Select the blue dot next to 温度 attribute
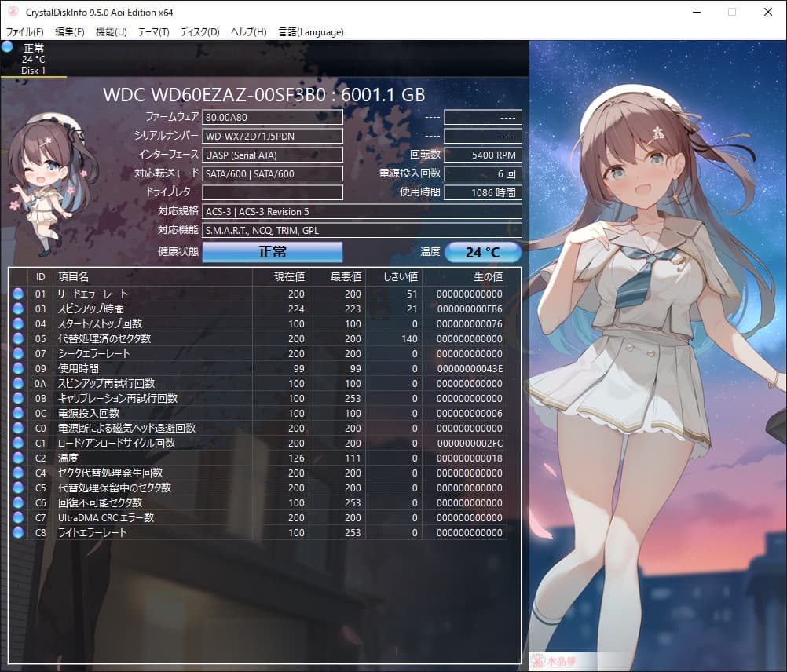Image resolution: width=787 pixels, height=672 pixels. [20, 458]
